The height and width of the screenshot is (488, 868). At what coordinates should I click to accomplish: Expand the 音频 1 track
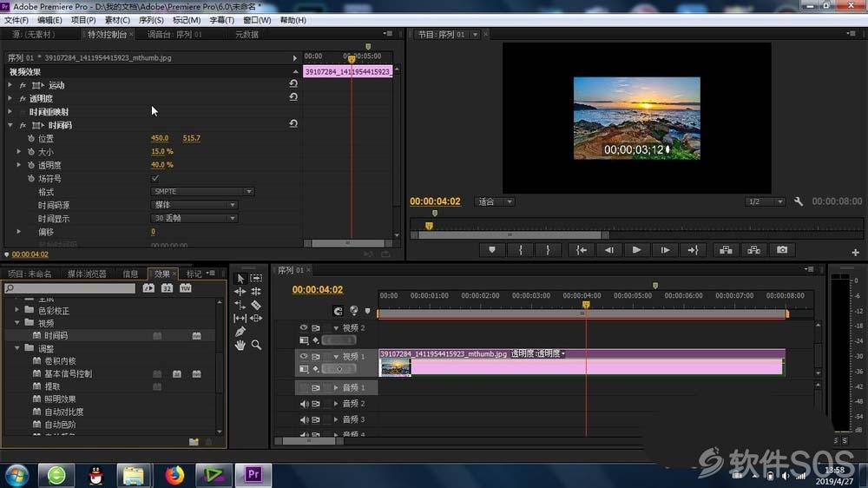pyautogui.click(x=336, y=388)
